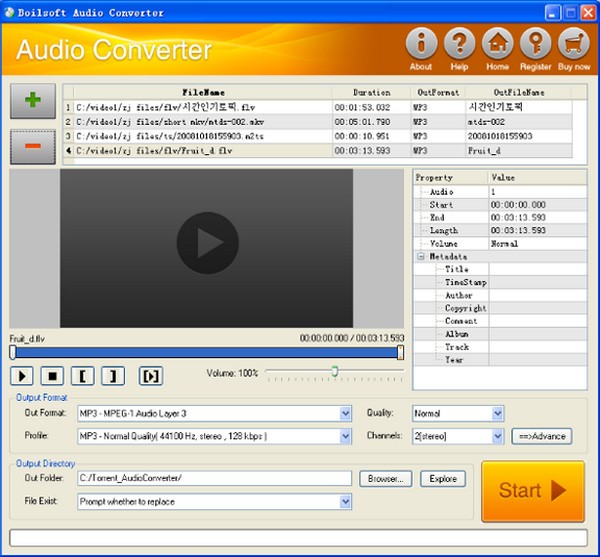Go to Home via house icon
This screenshot has width=600, height=557.
point(497,45)
